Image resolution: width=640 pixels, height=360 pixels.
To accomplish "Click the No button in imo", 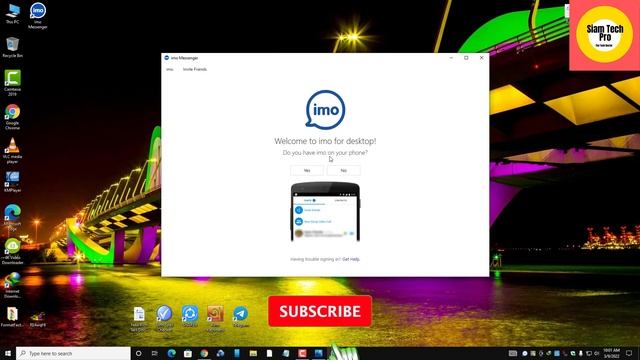I will pyautogui.click(x=344, y=170).
